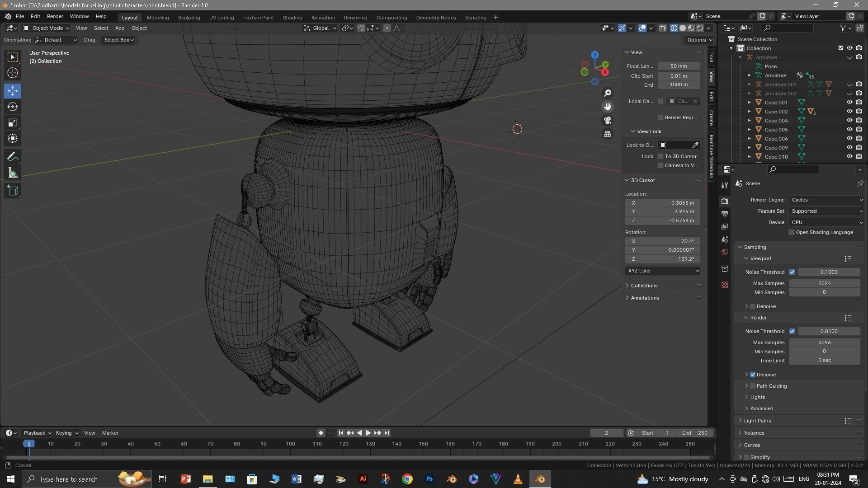The height and width of the screenshot is (488, 868).
Task: Select the Transform tool
Action: (13, 139)
